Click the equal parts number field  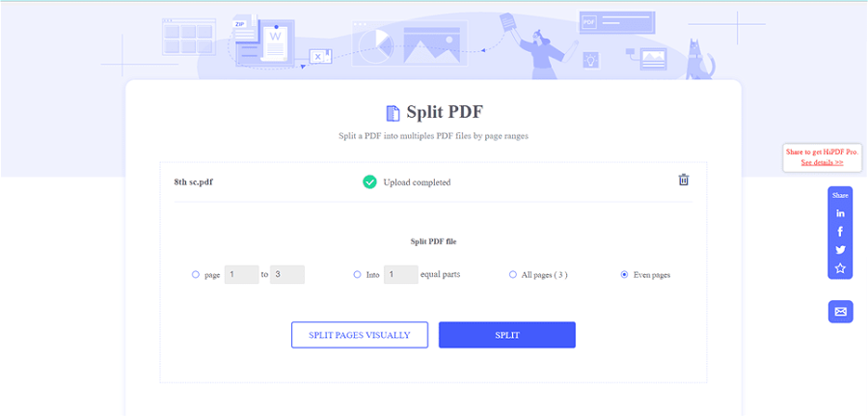pos(400,275)
